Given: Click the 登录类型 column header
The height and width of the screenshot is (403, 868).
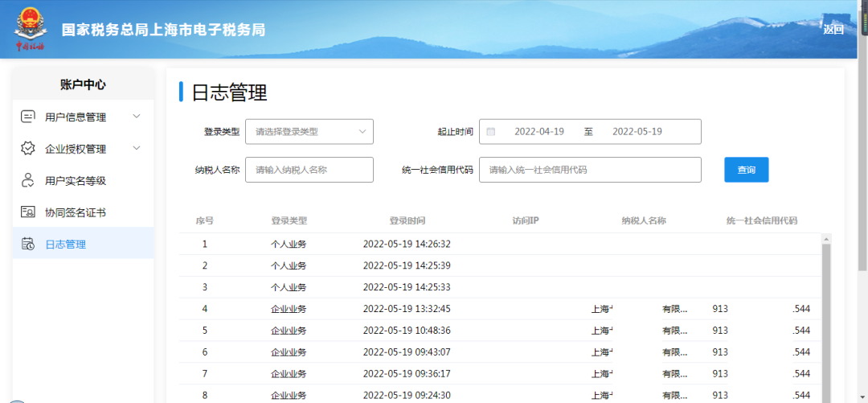Looking at the screenshot, I should pyautogui.click(x=289, y=220).
